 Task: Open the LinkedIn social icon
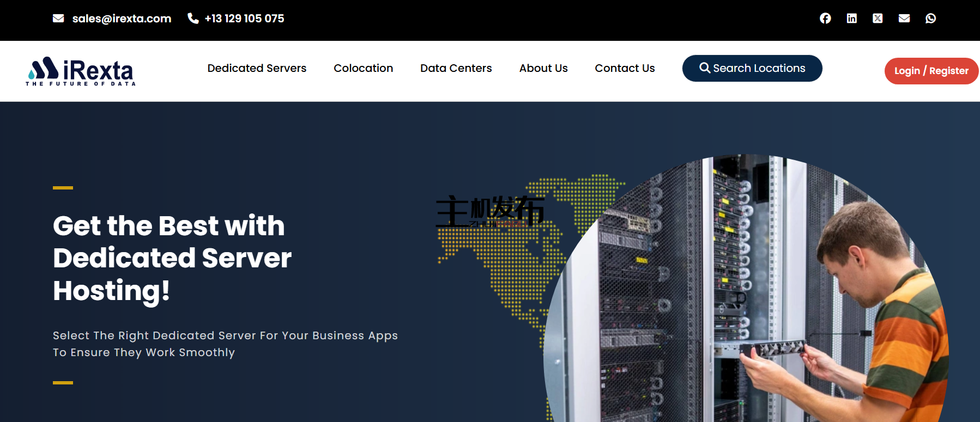click(851, 19)
